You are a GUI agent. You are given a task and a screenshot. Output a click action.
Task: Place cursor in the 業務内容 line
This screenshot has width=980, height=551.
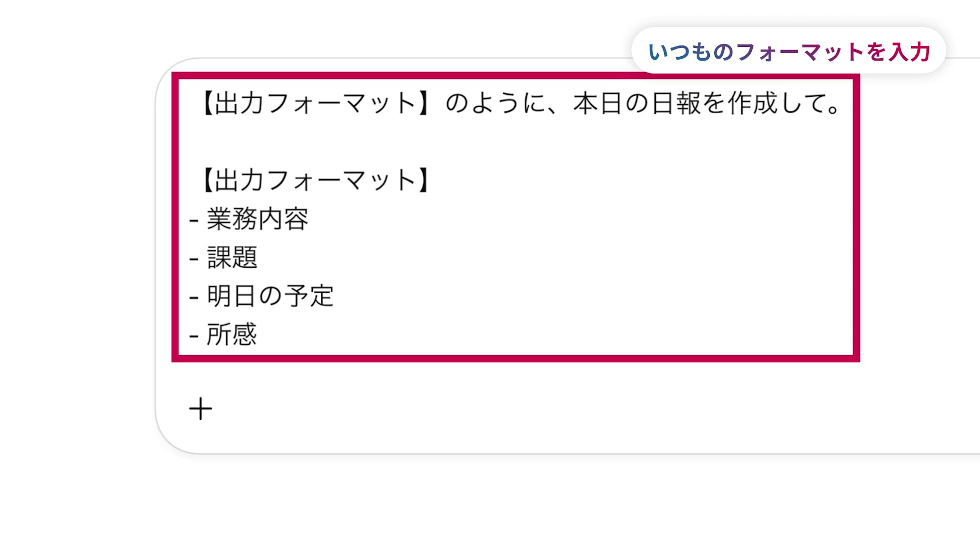pyautogui.click(x=257, y=219)
